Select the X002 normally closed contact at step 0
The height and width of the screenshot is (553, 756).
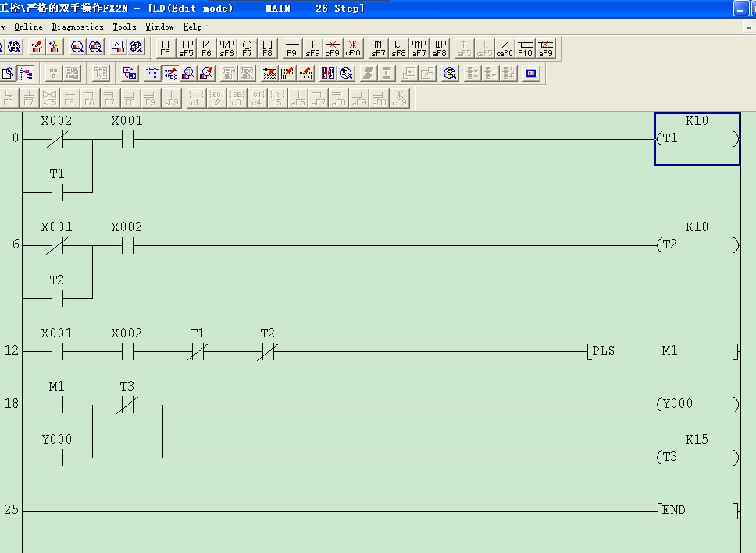point(56,139)
